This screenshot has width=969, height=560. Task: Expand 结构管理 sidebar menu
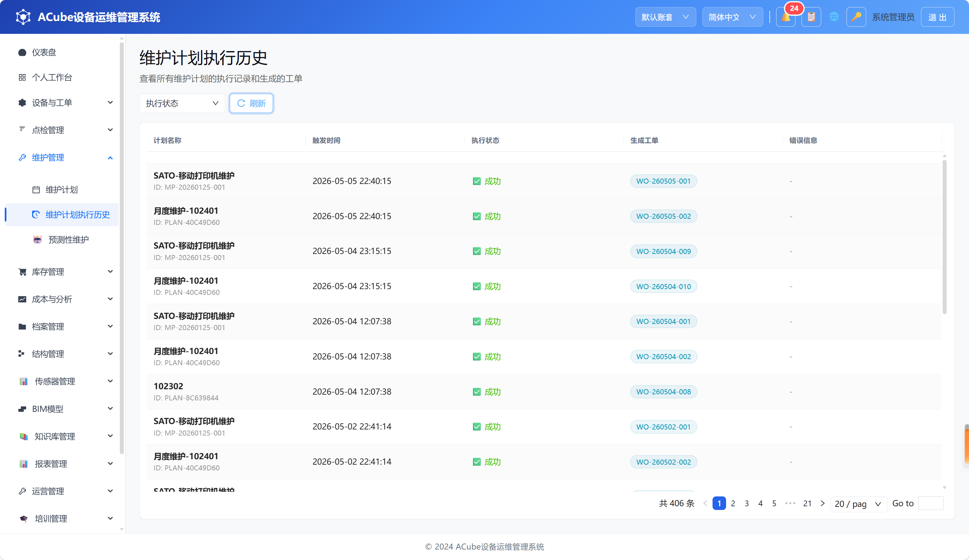62,354
